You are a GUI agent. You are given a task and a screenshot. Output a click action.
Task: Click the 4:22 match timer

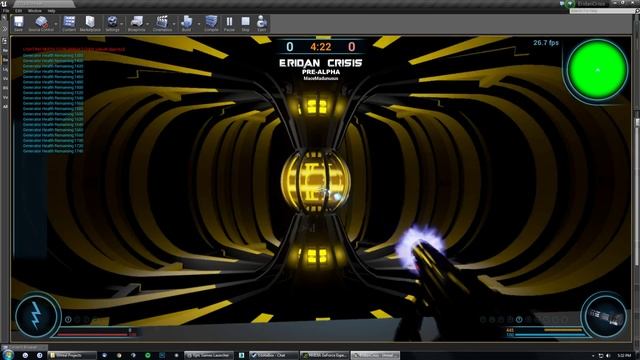click(x=320, y=47)
